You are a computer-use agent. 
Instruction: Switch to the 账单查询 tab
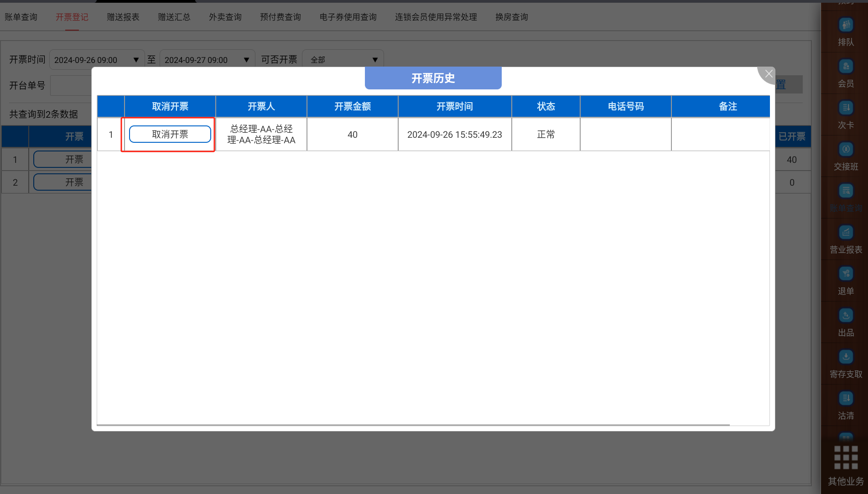tap(21, 17)
